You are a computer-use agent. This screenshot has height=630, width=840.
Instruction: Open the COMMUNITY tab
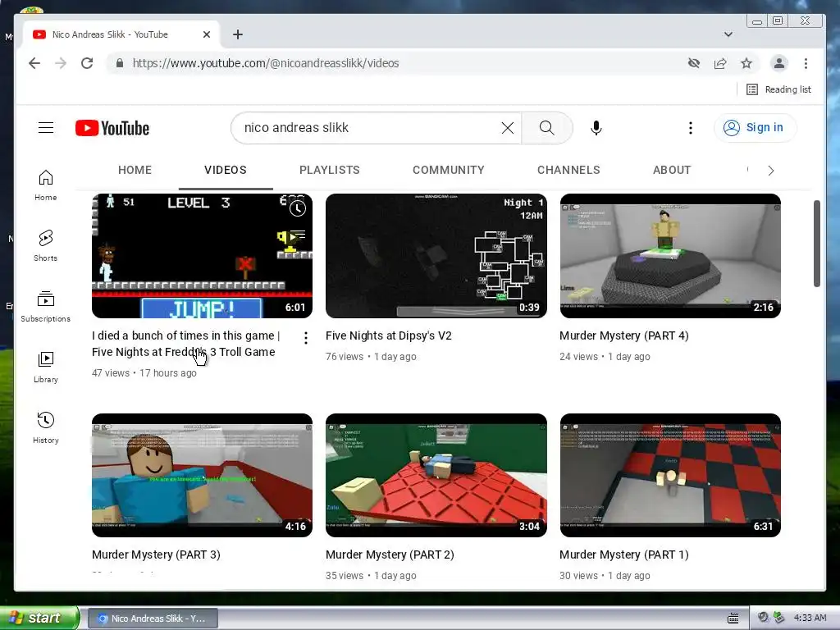(449, 170)
